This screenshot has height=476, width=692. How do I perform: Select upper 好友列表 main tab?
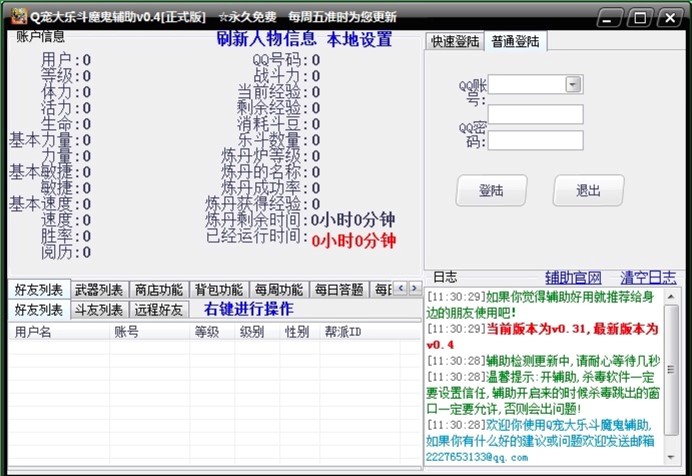(x=39, y=290)
